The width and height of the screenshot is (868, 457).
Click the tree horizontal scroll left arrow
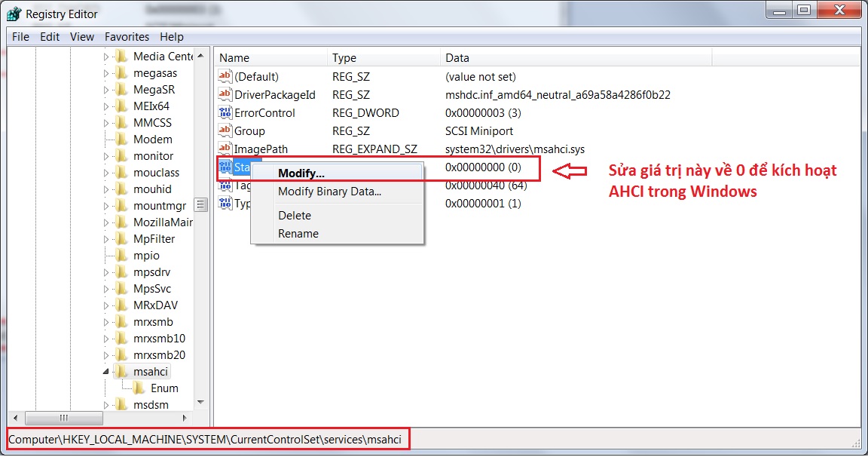point(15,418)
